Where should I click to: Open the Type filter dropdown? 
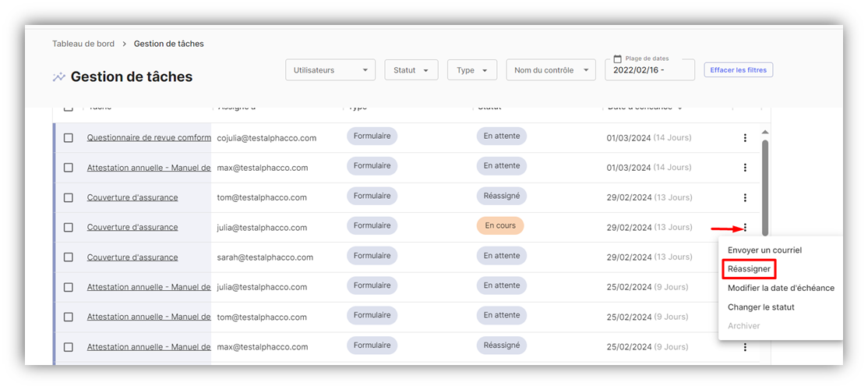tap(472, 69)
